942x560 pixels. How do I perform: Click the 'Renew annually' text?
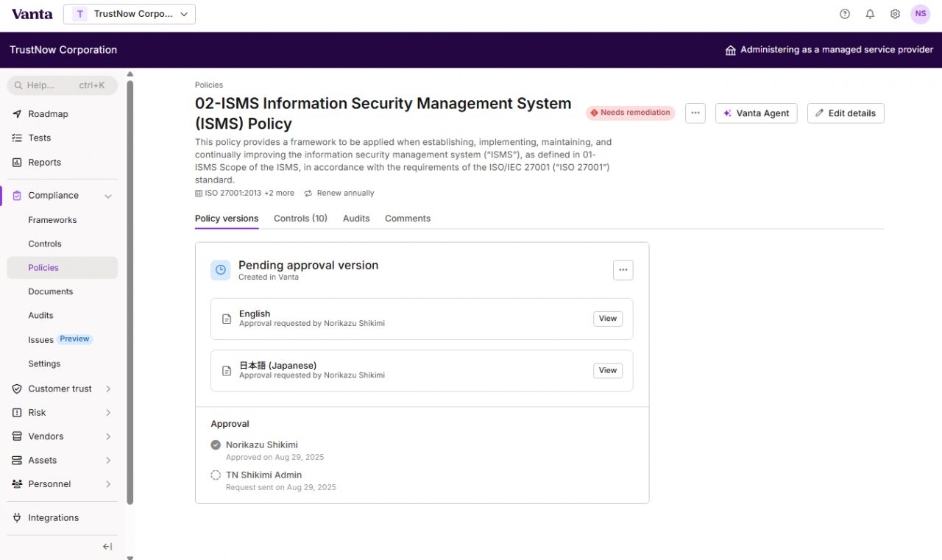(345, 194)
